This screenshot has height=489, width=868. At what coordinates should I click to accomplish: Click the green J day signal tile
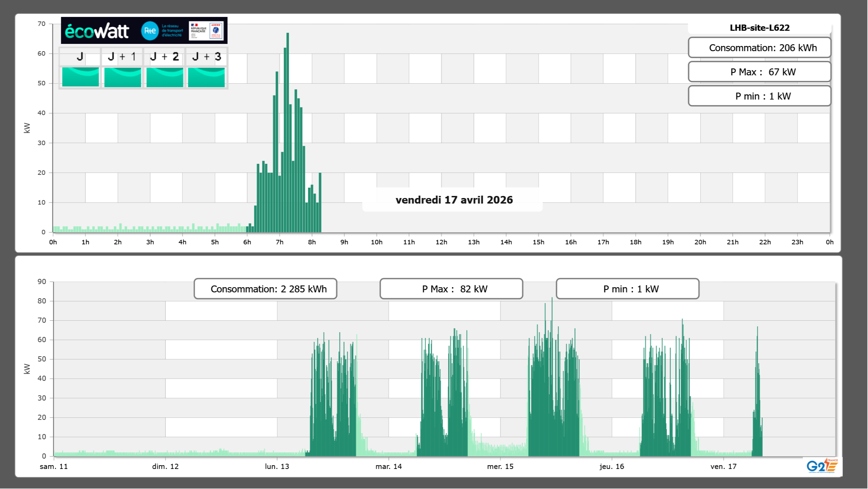click(x=80, y=77)
